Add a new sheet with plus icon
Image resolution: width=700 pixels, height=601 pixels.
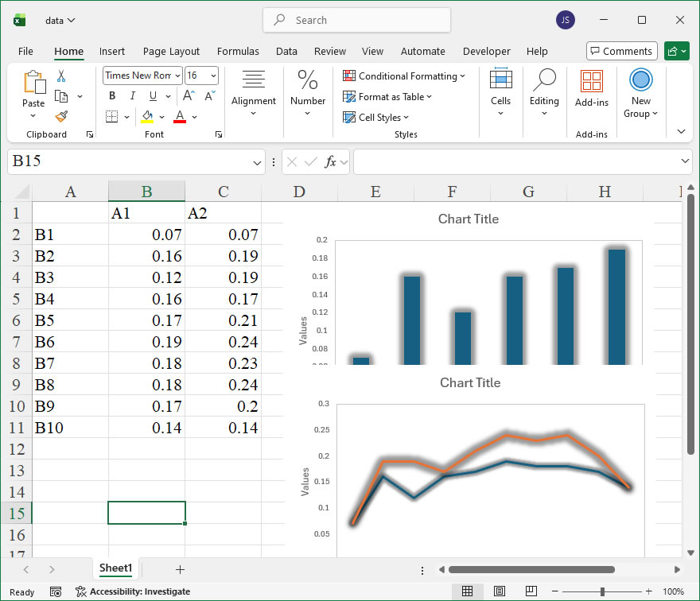click(180, 569)
